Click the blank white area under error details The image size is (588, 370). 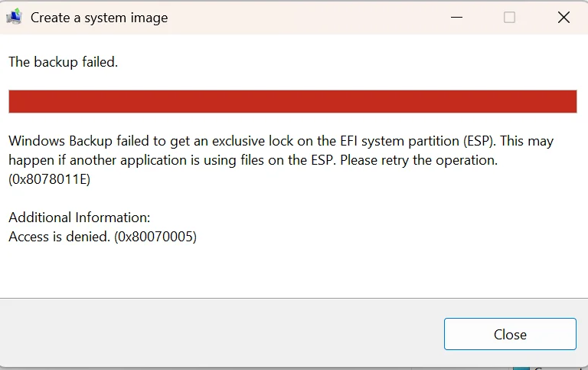[x=292, y=271]
